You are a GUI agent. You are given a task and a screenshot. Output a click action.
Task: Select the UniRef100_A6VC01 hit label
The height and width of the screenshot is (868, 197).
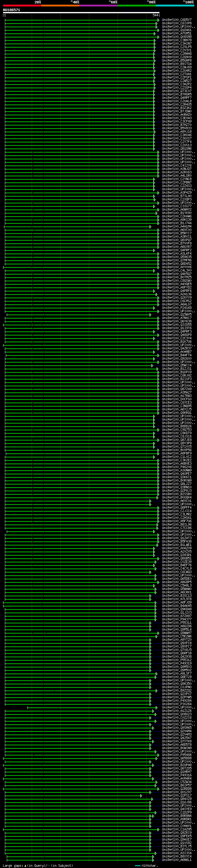176,501
